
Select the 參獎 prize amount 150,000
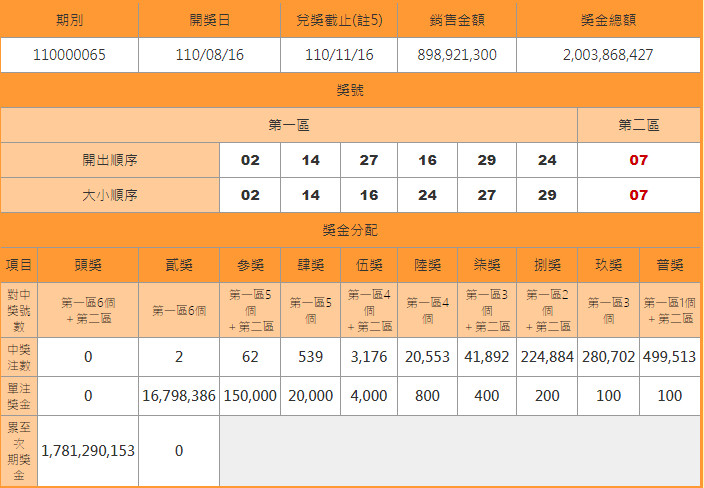pos(249,396)
